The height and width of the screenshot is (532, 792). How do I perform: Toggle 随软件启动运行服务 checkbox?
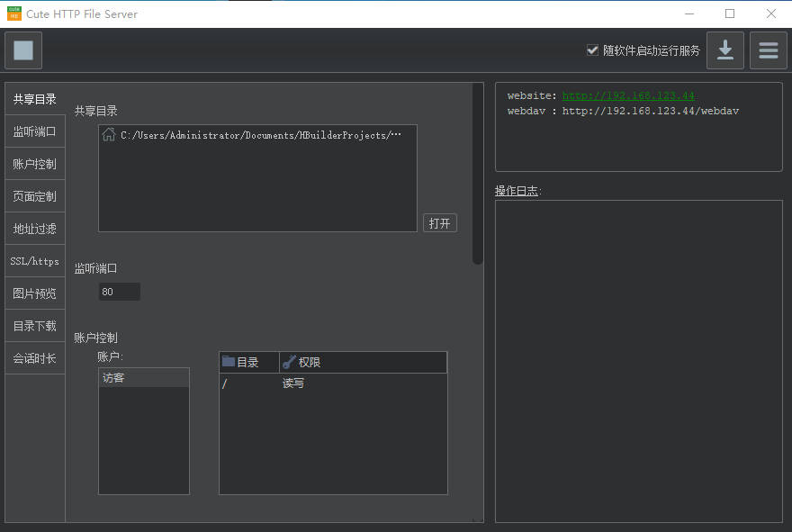(x=592, y=50)
